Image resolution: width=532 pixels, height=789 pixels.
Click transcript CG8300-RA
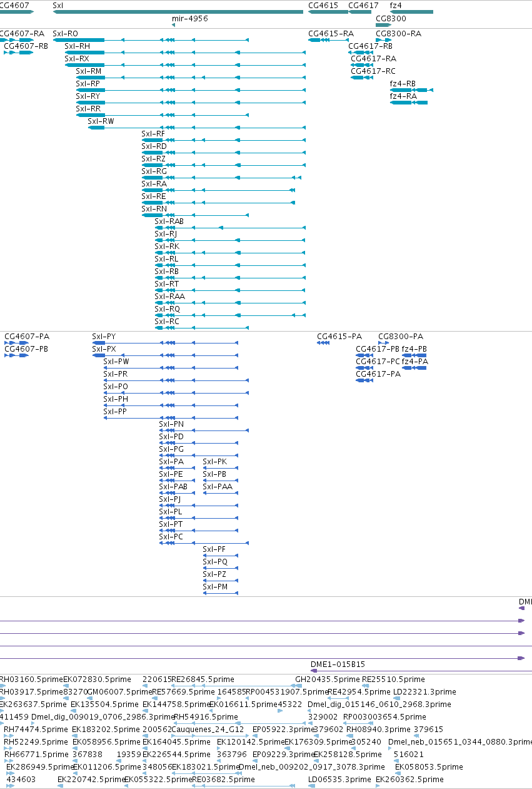point(398,34)
